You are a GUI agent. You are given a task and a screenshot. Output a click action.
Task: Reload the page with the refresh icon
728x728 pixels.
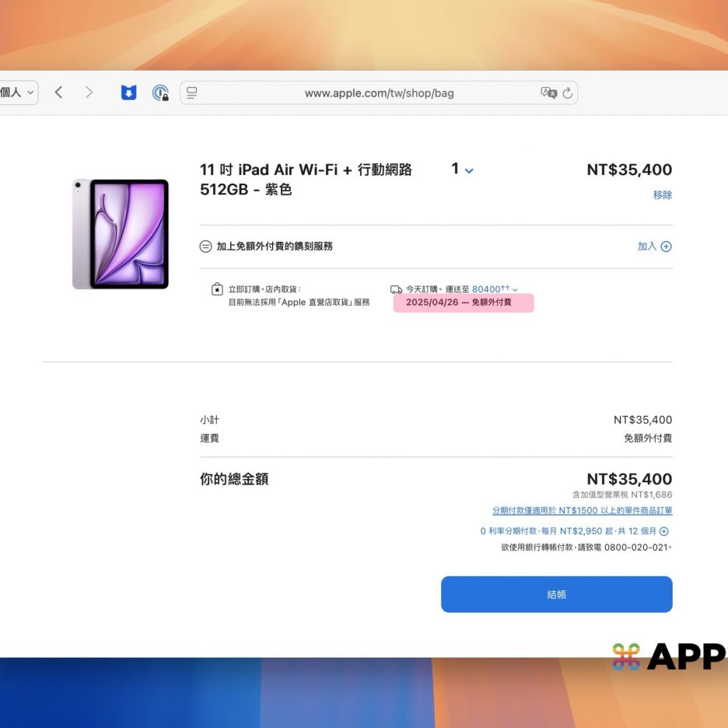coord(568,93)
